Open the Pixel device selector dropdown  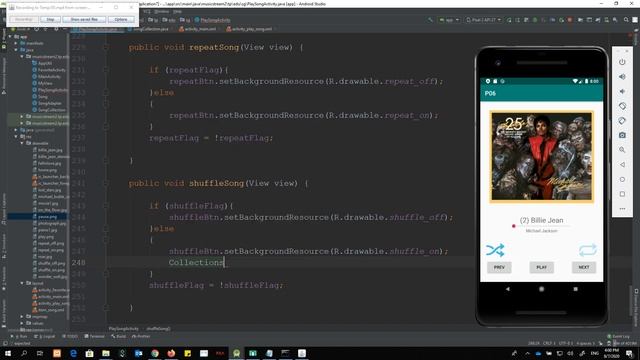(483, 20)
